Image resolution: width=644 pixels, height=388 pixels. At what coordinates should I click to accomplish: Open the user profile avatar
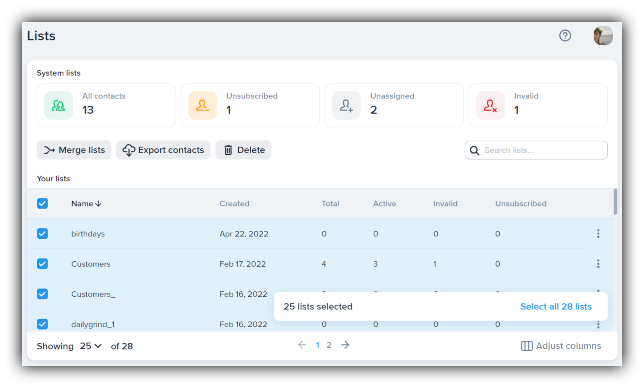pyautogui.click(x=603, y=36)
